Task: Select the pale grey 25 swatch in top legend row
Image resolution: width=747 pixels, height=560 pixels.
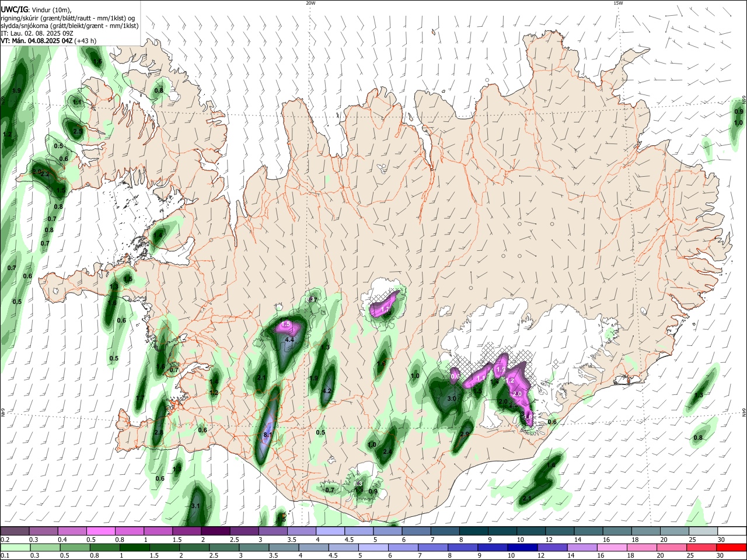Action: (x=703, y=531)
